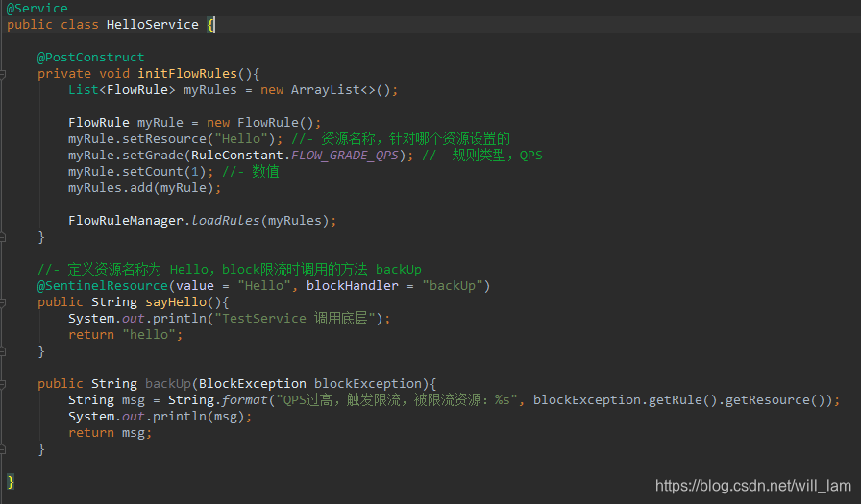Click fold end marker after return "hello"

click(x=2, y=351)
